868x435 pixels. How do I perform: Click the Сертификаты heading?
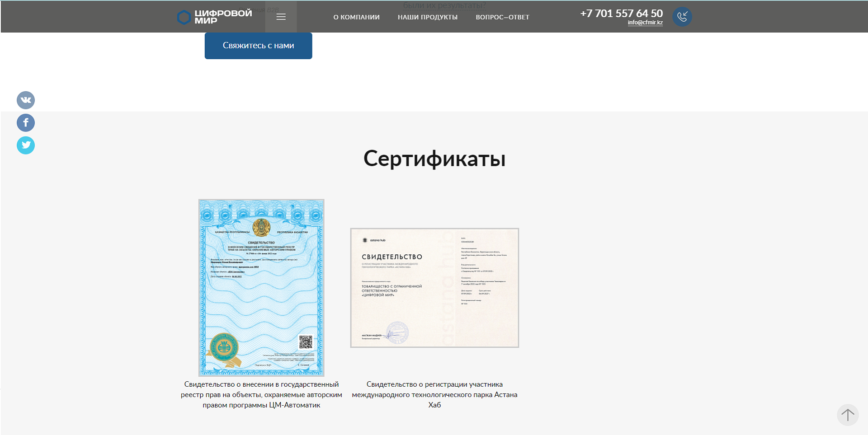tap(434, 159)
